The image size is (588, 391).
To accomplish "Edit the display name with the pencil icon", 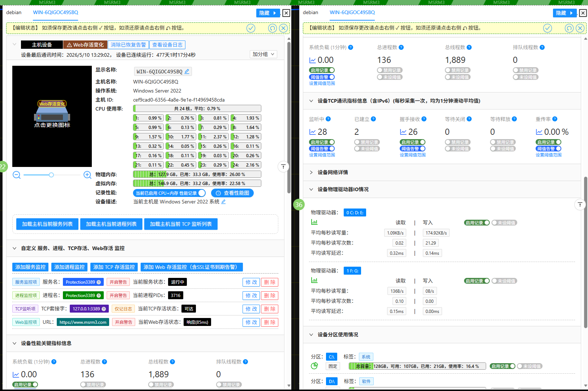I will click(x=187, y=72).
